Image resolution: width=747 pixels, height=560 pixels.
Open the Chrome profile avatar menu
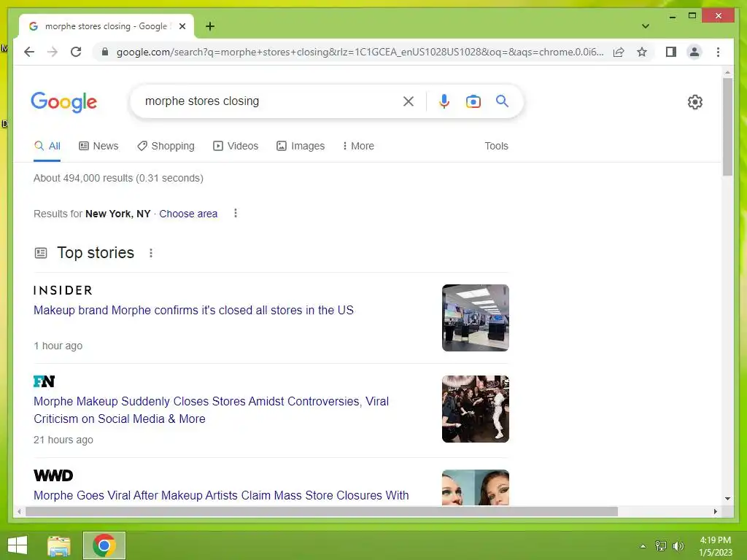click(694, 52)
